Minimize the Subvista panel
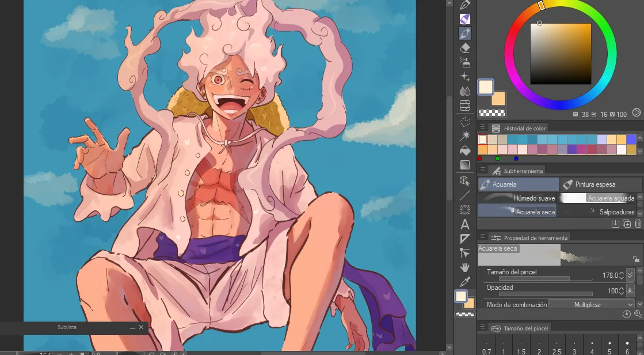This screenshot has height=355, width=644. (132, 328)
